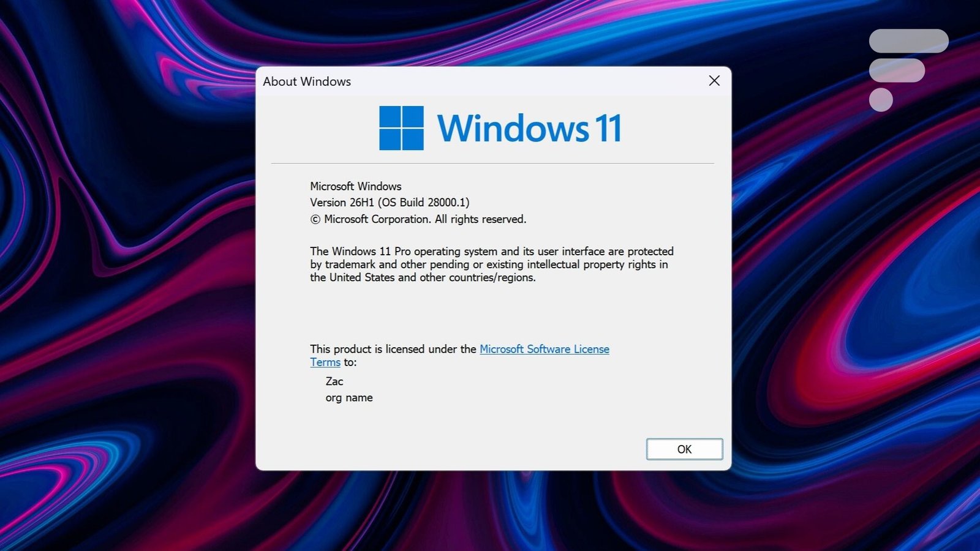
Task: Click the Windows 11 wordmark text
Action: 529,129
